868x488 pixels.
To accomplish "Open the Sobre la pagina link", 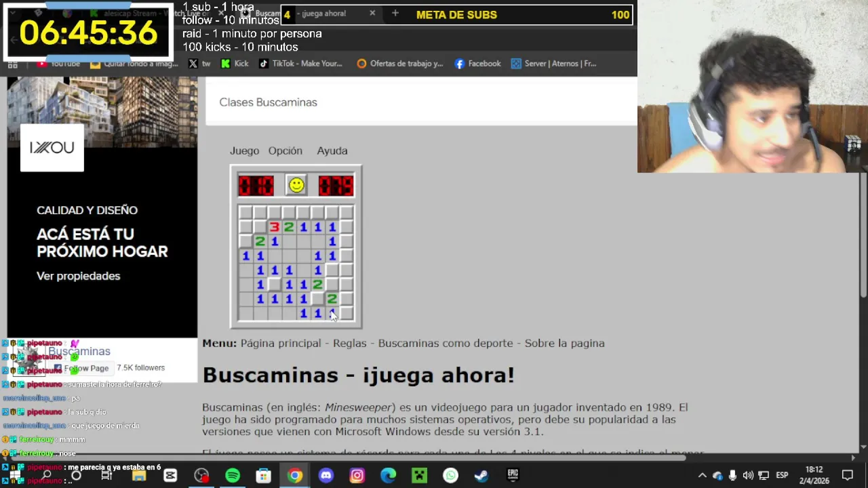I will 564,343.
